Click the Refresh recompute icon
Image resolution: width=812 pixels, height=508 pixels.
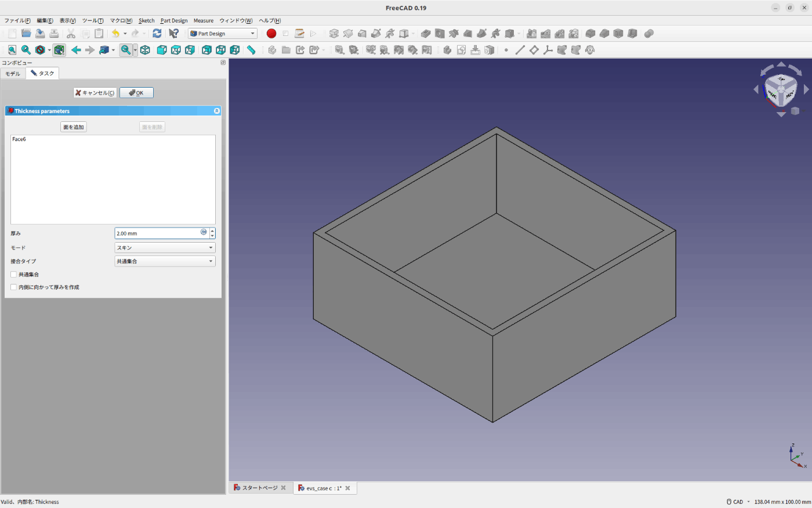(157, 34)
